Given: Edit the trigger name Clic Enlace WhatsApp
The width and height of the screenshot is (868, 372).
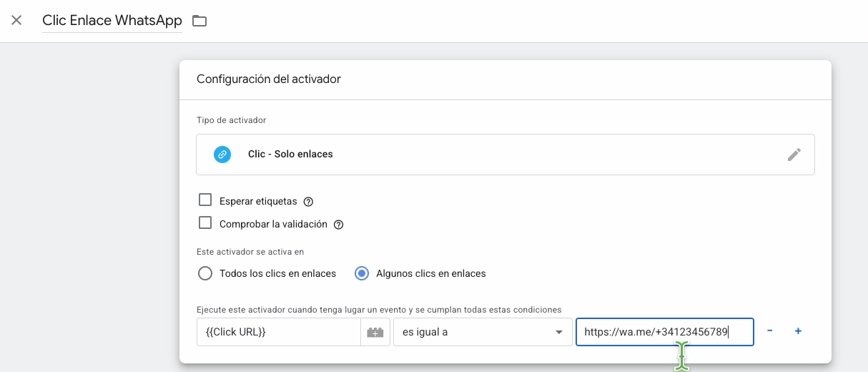Looking at the screenshot, I should (112, 21).
